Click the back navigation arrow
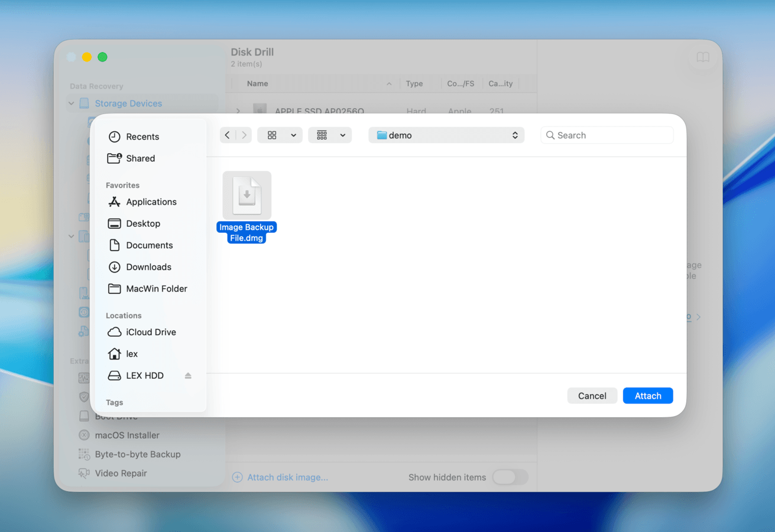This screenshot has height=532, width=775. (227, 135)
